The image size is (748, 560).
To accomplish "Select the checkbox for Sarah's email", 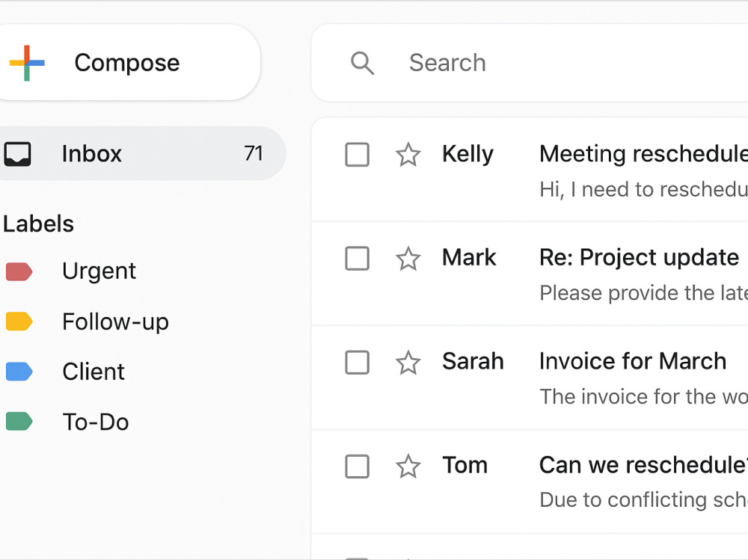I will [x=358, y=363].
